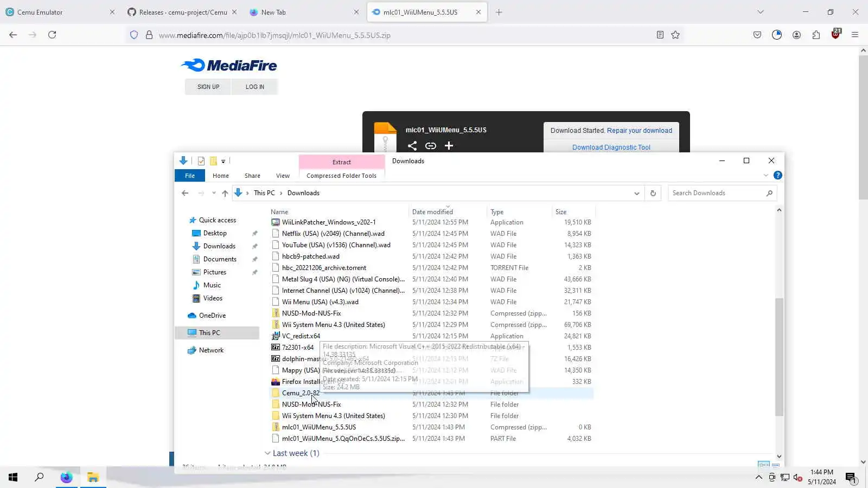Expand Explorer address bar history dropdown
The width and height of the screenshot is (868, 488).
tap(637, 193)
